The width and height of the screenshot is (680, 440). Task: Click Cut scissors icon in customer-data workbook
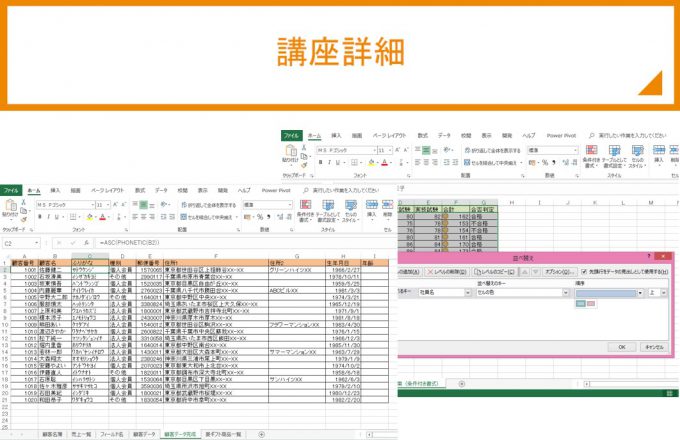[x=23, y=202]
